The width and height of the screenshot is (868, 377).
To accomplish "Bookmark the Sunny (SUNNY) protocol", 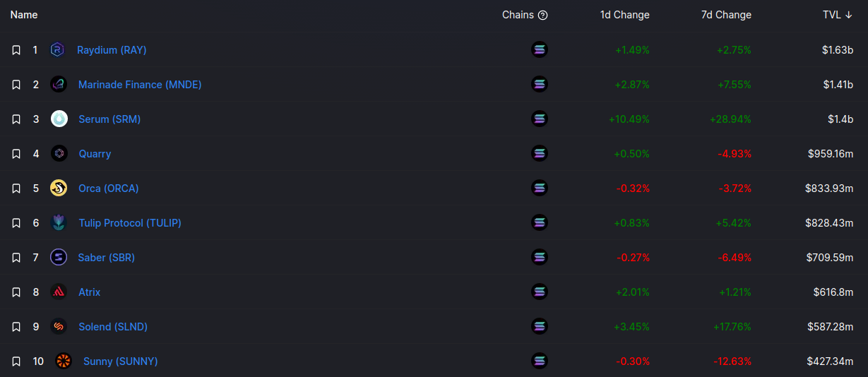I will [x=16, y=361].
